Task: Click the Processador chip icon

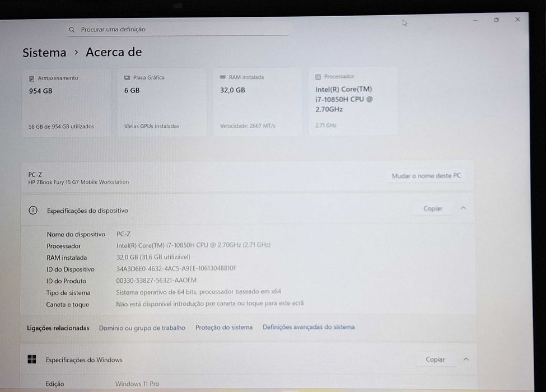Action: 318,77
